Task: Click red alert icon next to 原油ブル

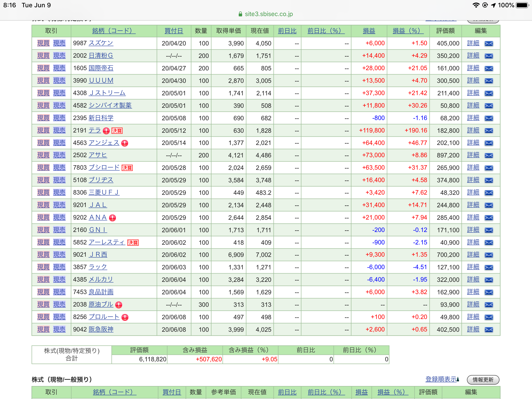Action: 119,305
